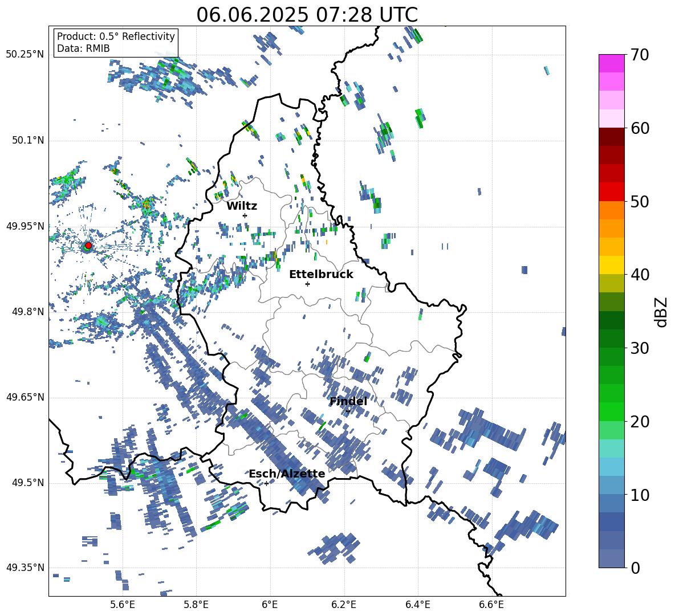This screenshot has height=616, width=675.
Task: Click the 0 tick on colorbar
Action: coord(635,568)
